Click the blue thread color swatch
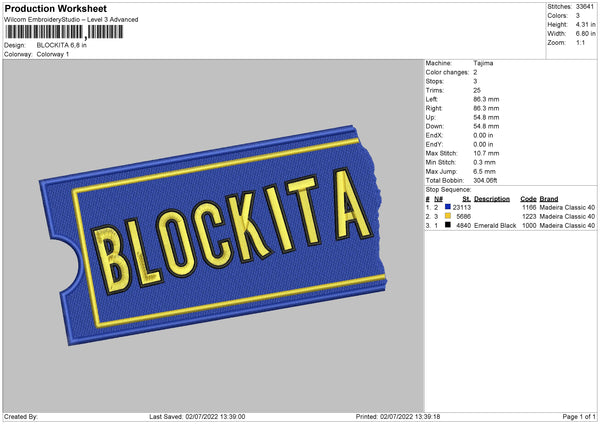The image size is (600, 424). point(448,207)
